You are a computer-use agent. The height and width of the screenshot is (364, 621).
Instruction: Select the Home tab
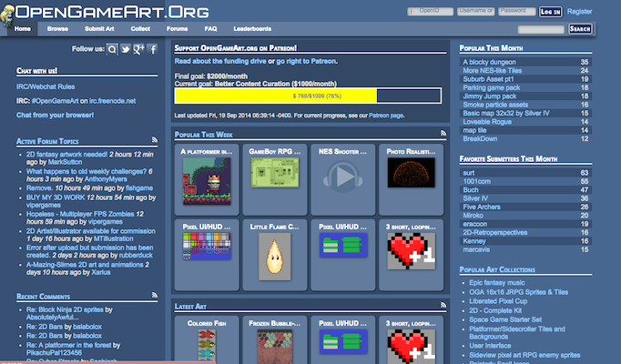23,29
